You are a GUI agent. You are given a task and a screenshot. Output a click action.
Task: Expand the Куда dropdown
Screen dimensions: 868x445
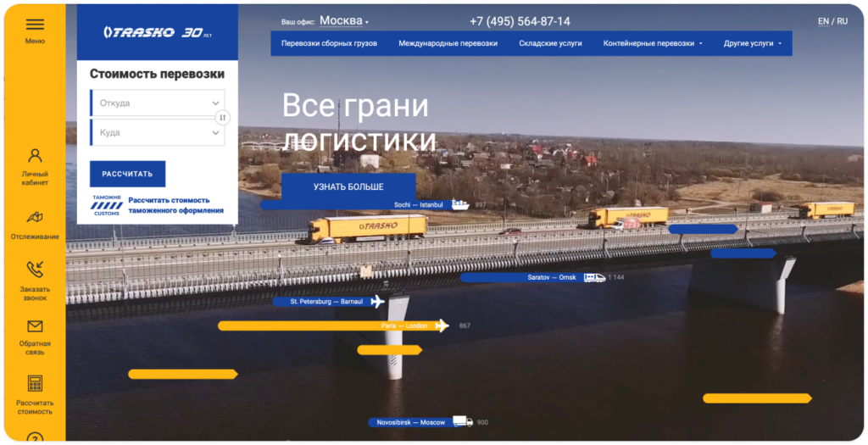click(x=158, y=133)
